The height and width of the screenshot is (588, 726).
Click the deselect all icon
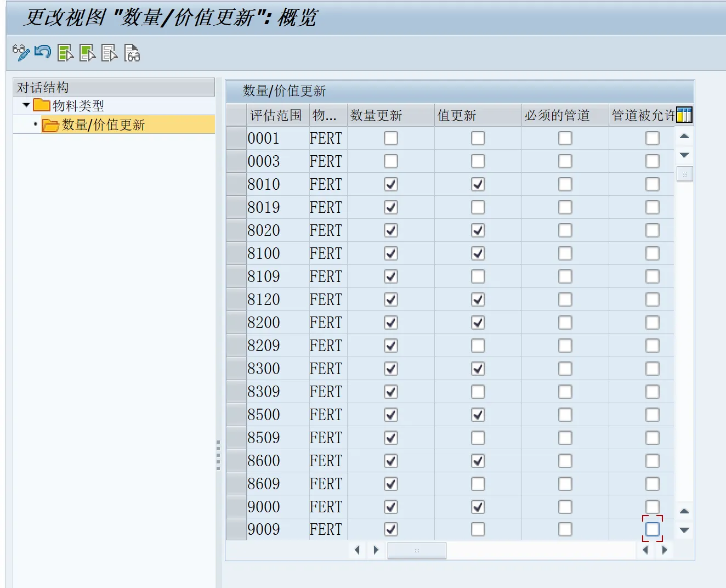109,53
